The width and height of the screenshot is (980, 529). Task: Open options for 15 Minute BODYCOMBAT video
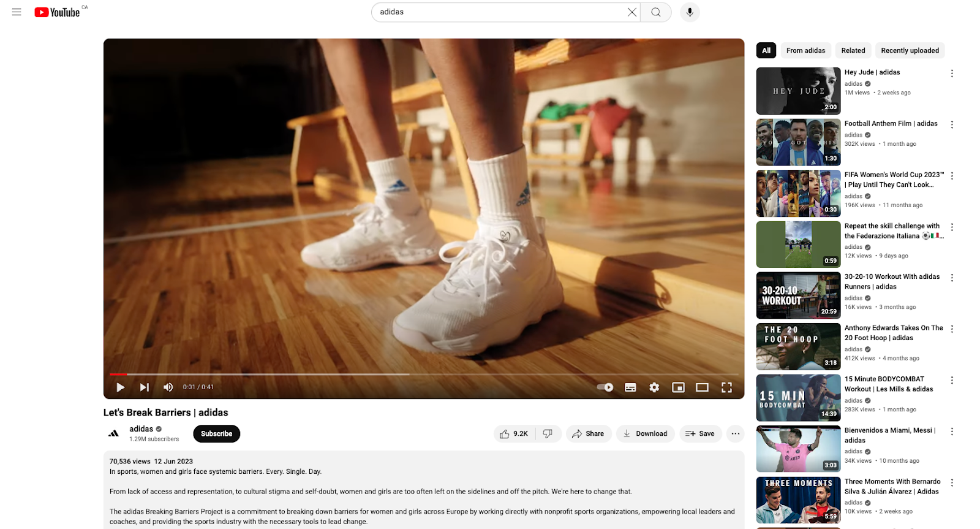[952, 380]
